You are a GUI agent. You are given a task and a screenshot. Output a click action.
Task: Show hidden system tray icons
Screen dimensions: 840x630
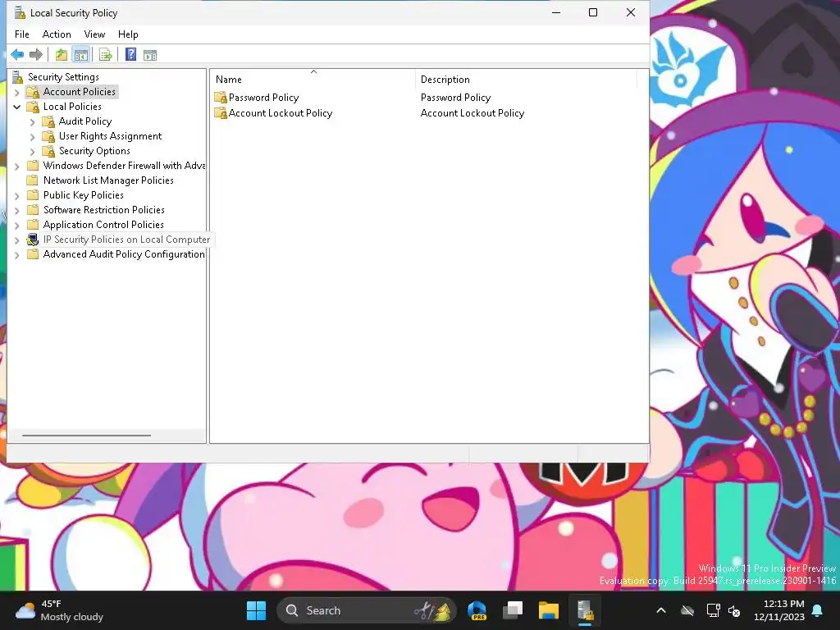click(x=661, y=610)
